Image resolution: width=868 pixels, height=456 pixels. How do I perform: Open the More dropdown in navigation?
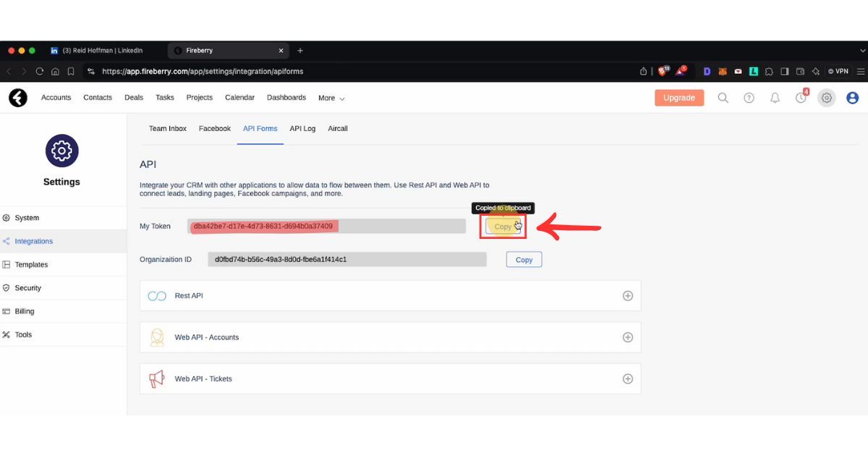[331, 98]
